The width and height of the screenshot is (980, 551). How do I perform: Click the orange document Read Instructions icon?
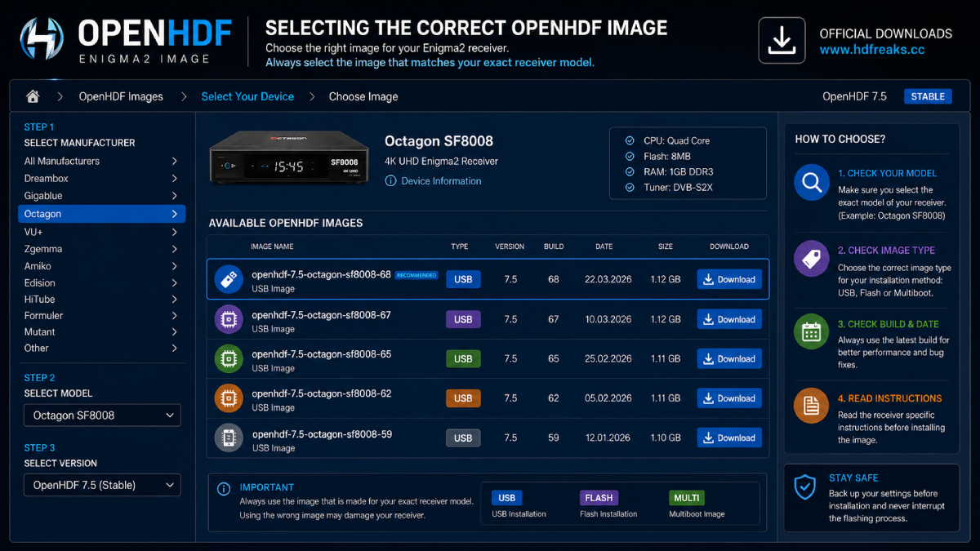(x=812, y=405)
